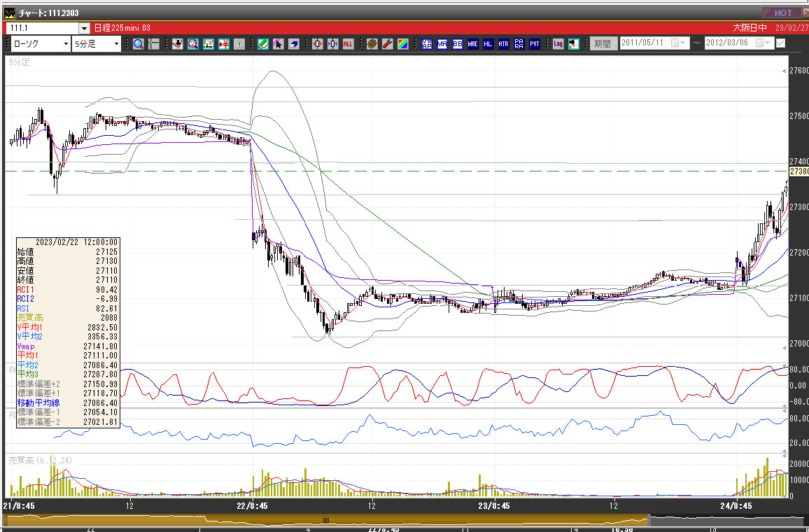Click the teal black-arrow icon beside Log

[x=574, y=44]
